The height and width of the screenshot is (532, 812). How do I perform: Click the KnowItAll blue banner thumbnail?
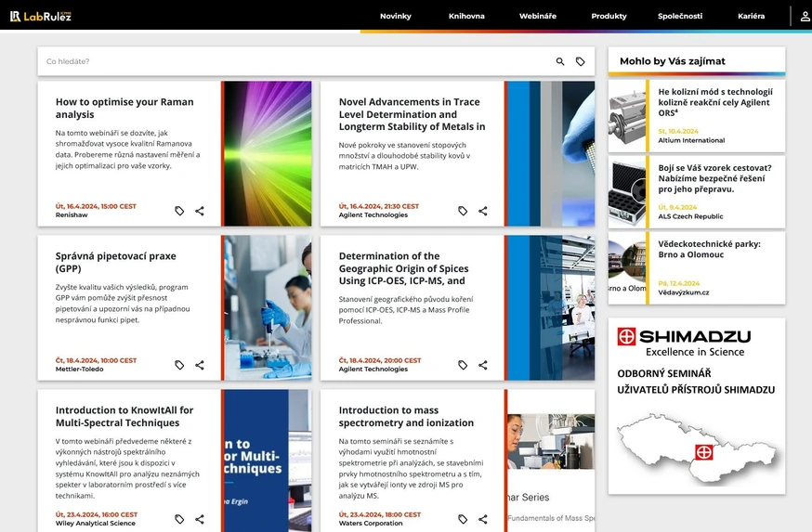coord(268,461)
